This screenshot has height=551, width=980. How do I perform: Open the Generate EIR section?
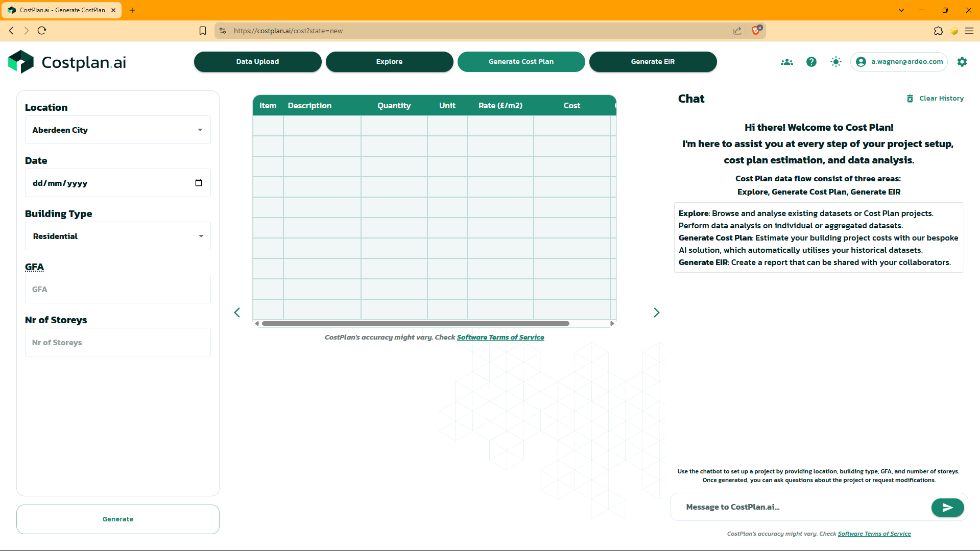pyautogui.click(x=653, y=61)
